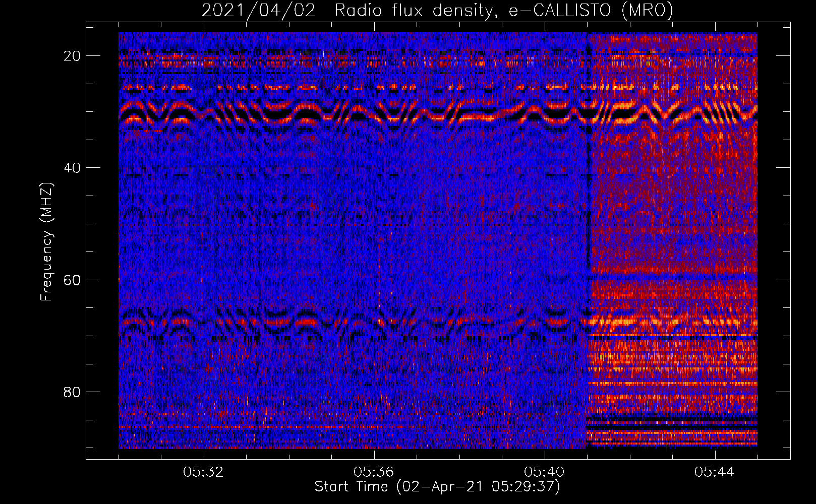Screen dimensions: 816x504
Task: Click the time tick label '05:36'
Action: click(374, 472)
